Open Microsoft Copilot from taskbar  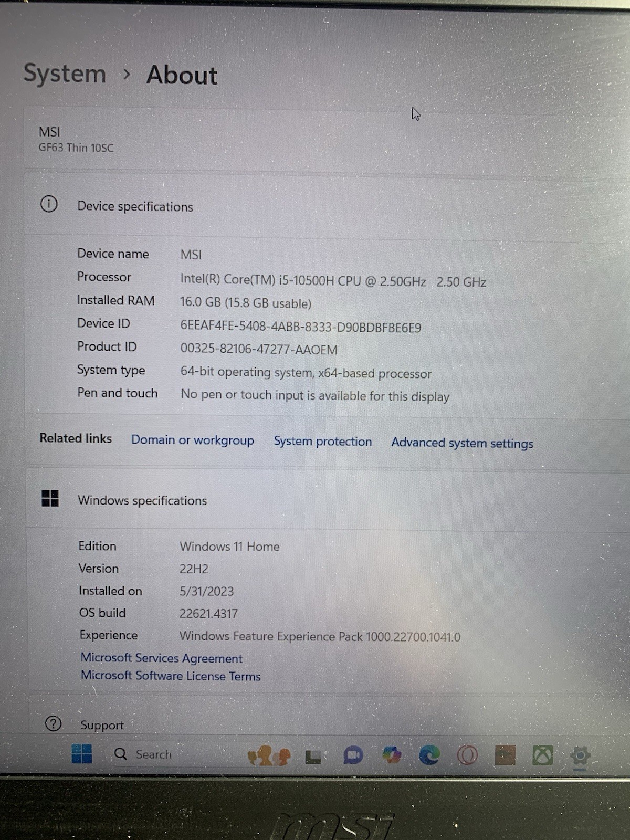pyautogui.click(x=392, y=755)
